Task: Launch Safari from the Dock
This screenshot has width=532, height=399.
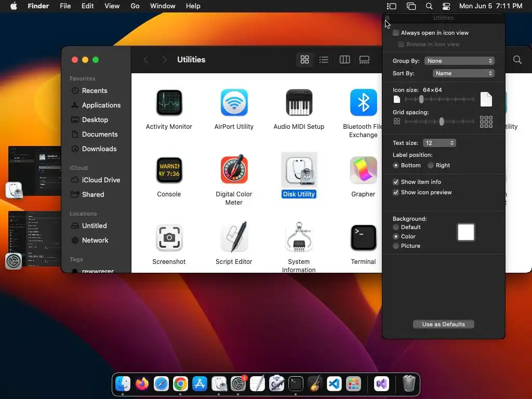Action: click(161, 384)
